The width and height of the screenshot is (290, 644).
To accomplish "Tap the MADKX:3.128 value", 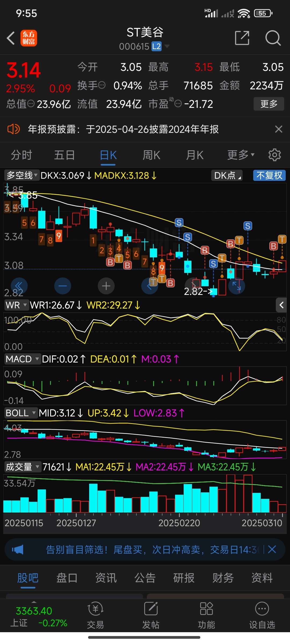I will (x=125, y=175).
